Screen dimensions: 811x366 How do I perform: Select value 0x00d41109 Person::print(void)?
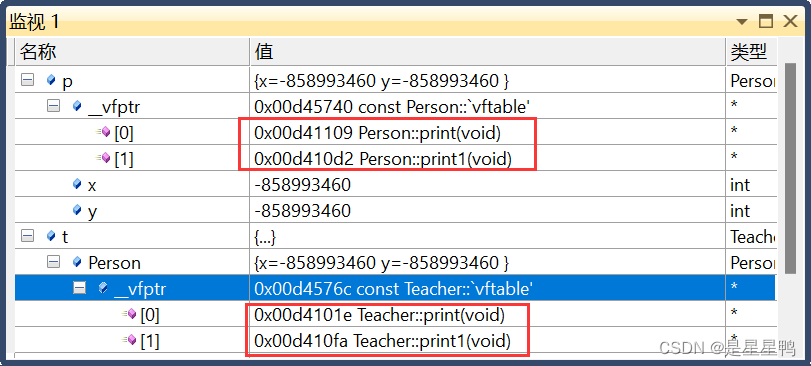tap(378, 133)
